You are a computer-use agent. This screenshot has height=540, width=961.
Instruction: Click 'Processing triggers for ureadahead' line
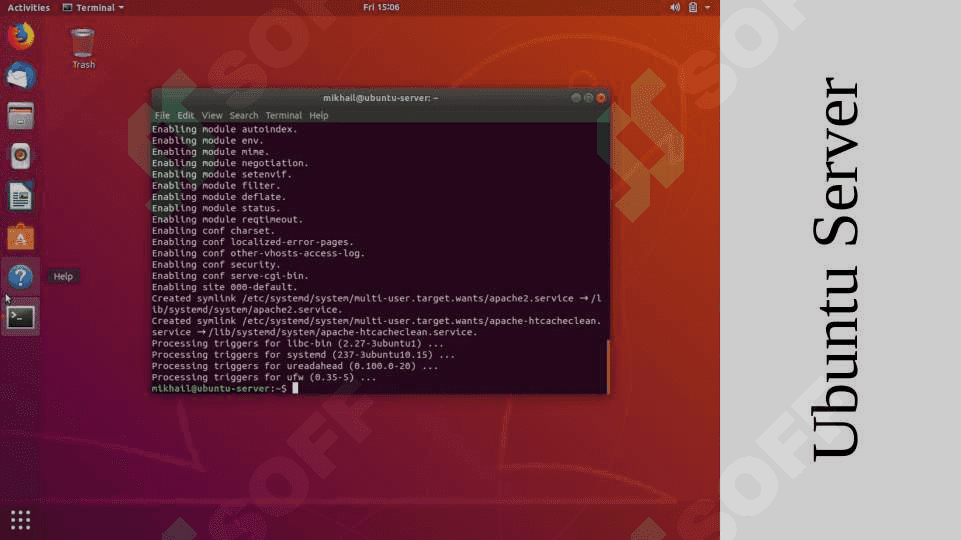pyautogui.click(x=295, y=366)
